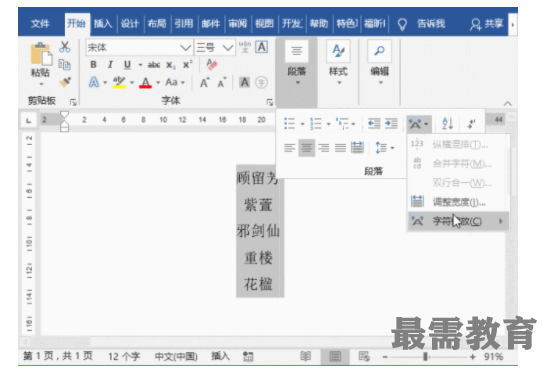This screenshot has height=373, width=543.
Task: Toggle show paragraph marks icon
Action: click(471, 123)
